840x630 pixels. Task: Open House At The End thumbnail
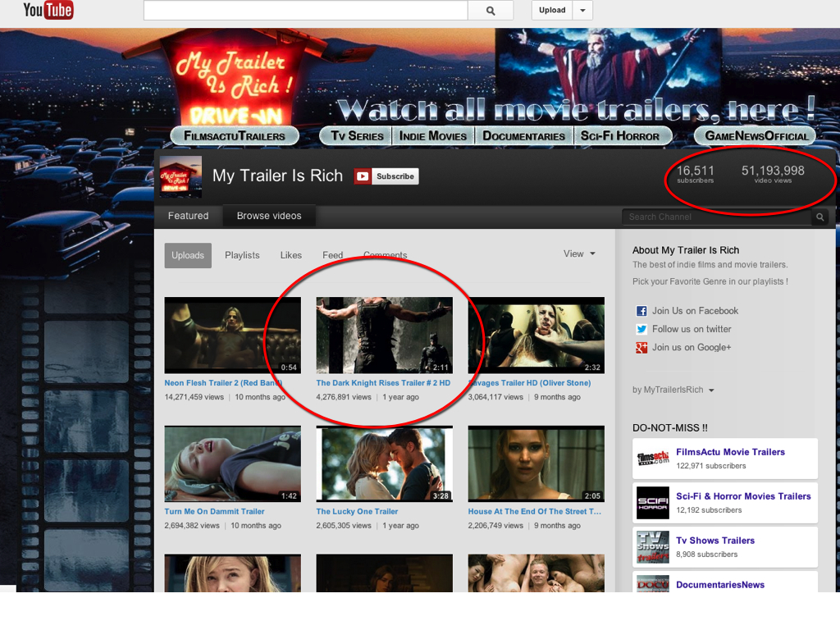point(536,464)
